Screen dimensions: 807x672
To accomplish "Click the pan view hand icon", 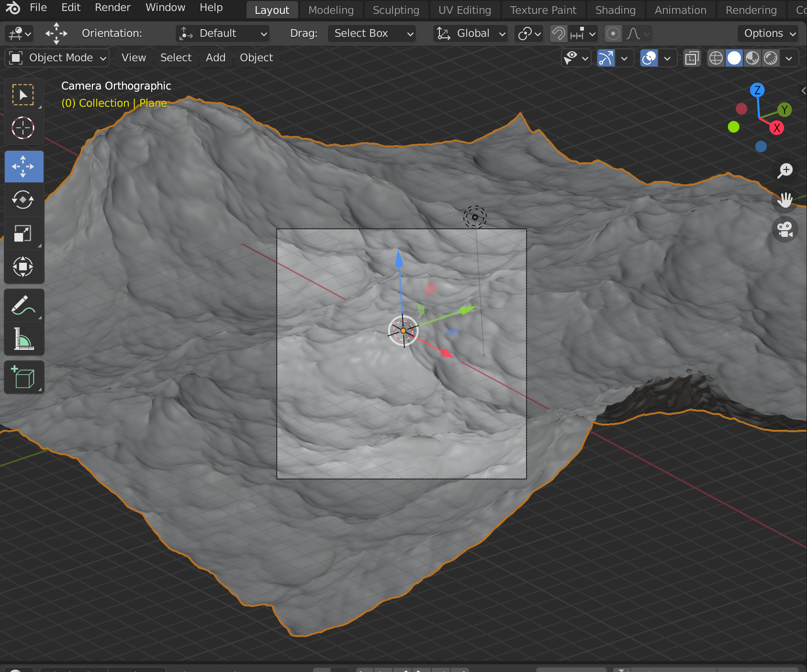I will click(785, 200).
